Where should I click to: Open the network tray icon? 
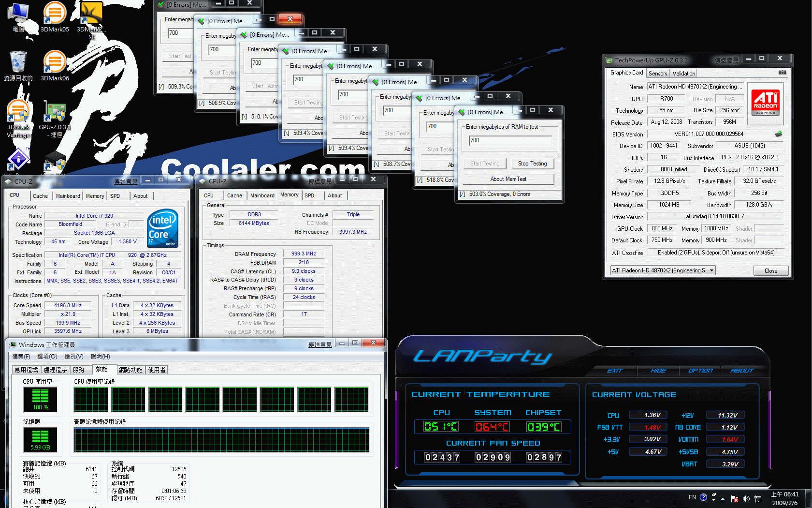[x=758, y=498]
